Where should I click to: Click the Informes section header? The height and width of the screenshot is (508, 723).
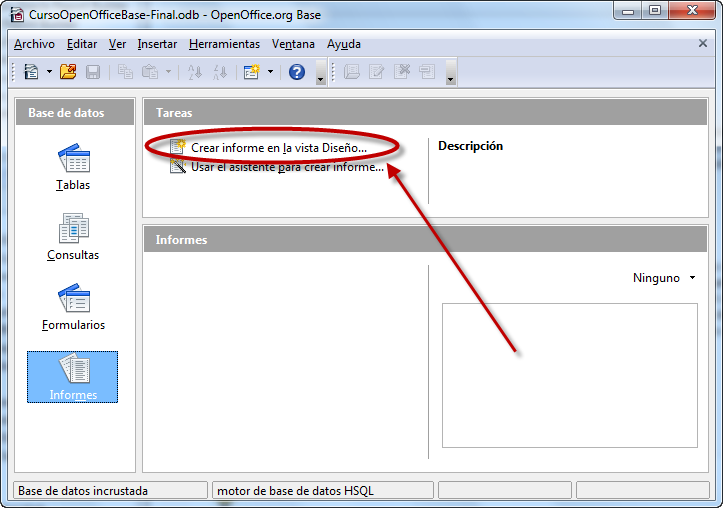(x=425, y=240)
